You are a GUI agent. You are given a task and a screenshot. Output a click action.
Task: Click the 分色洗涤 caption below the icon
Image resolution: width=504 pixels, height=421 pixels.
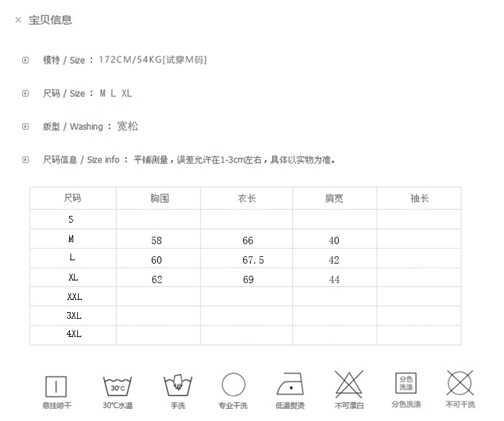pos(407,404)
